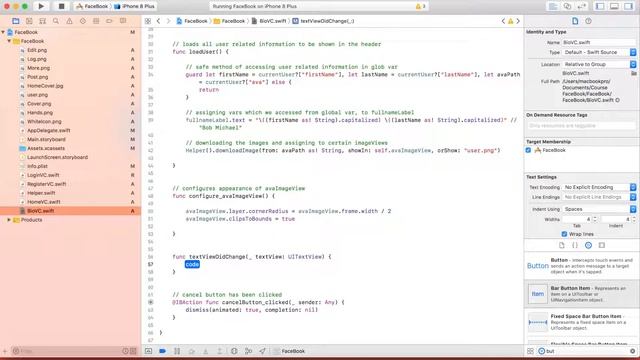This screenshot has width=640, height=360.
Task: Open the File inspector tab
Action: click(x=575, y=21)
